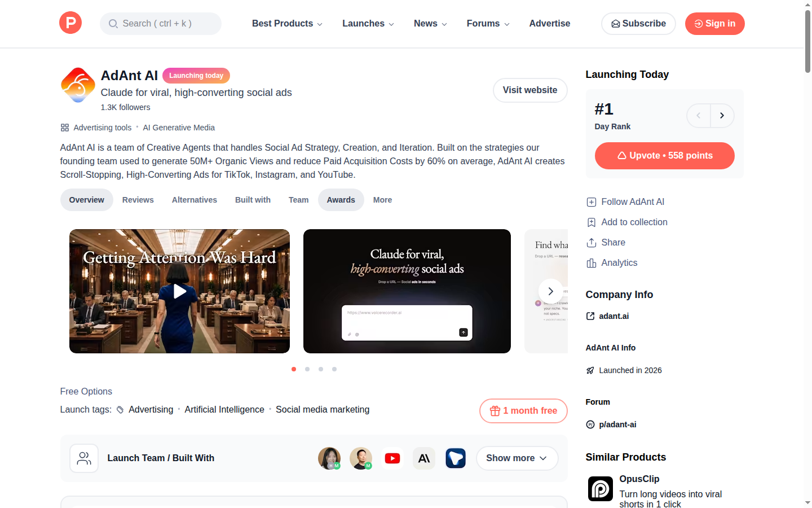Click the gift icon on 1 month free

coord(495,411)
